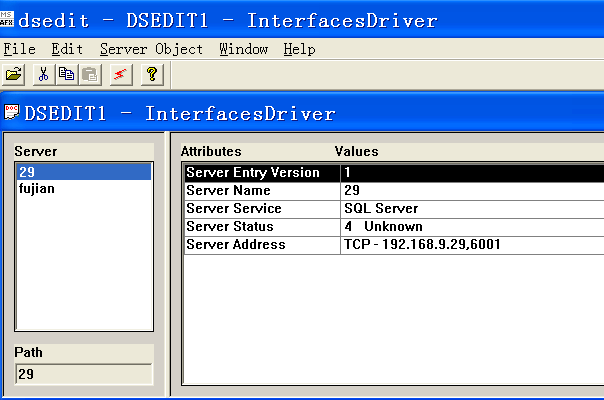Open the Help menu
The height and width of the screenshot is (400, 604).
pos(299,49)
